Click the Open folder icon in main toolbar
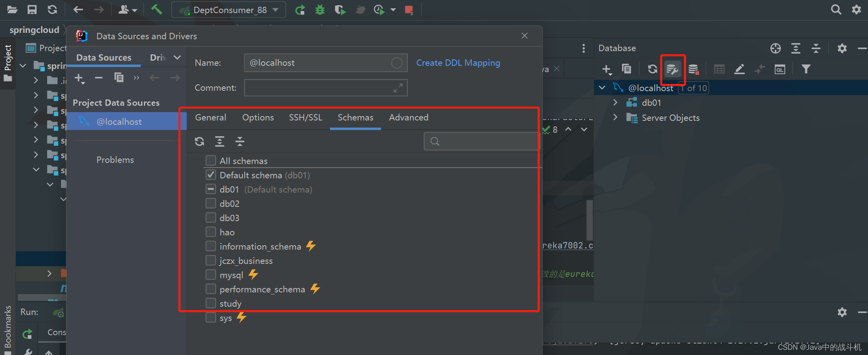Image resolution: width=868 pixels, height=355 pixels. point(12,10)
